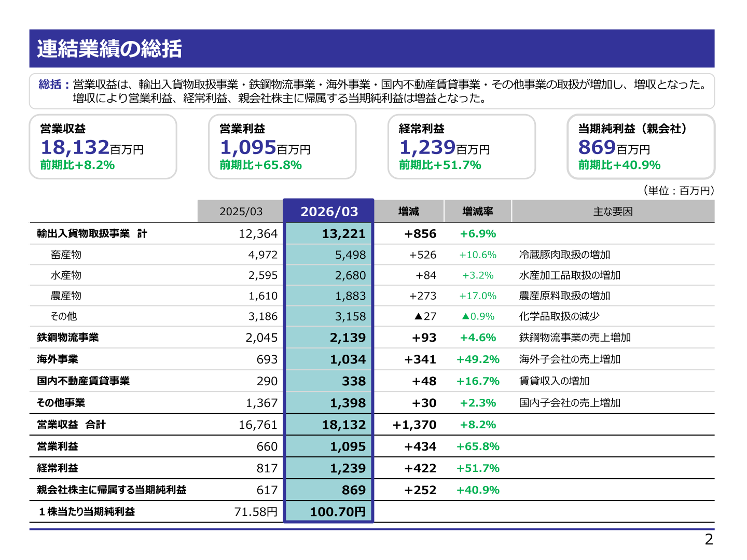Click the title 連結業績の総括
Viewport: 747px width, 560px height.
point(109,49)
